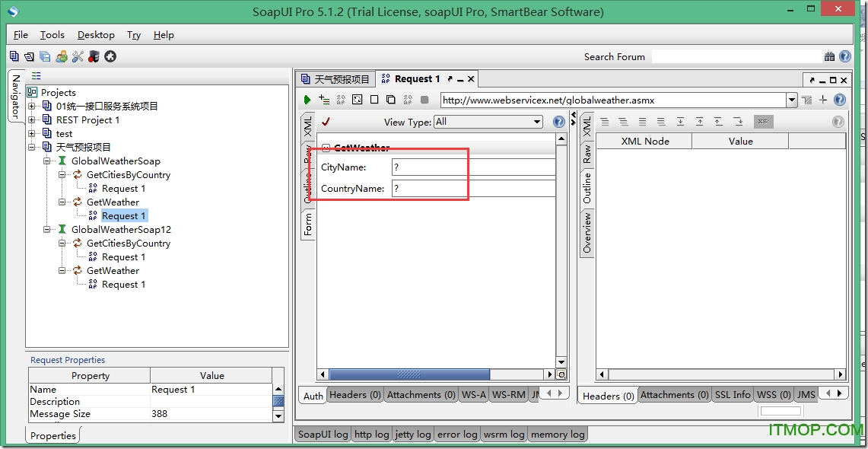Open the request Attachments (0) tab
868x449 pixels.
(x=421, y=395)
